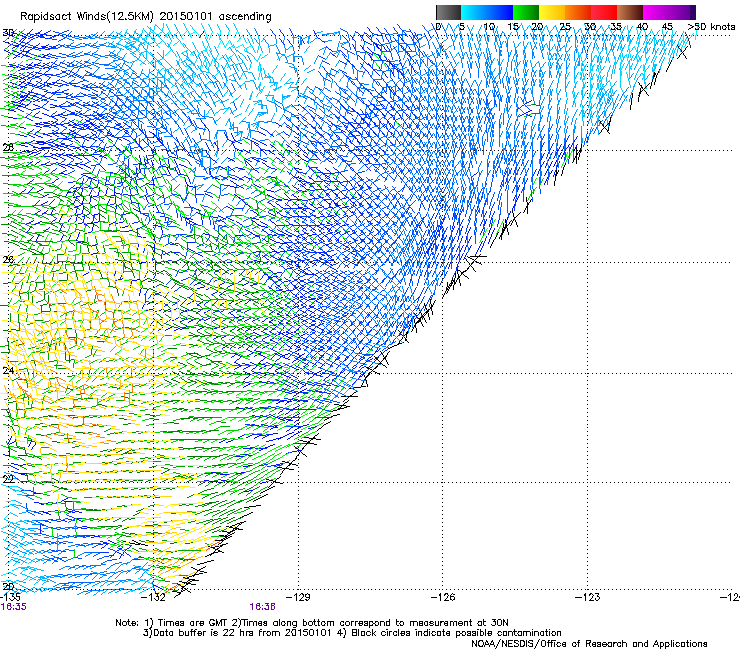This screenshot has height=650, width=740.
Task: Click the cyan 5-10 knots legend color
Action: [x=474, y=12]
